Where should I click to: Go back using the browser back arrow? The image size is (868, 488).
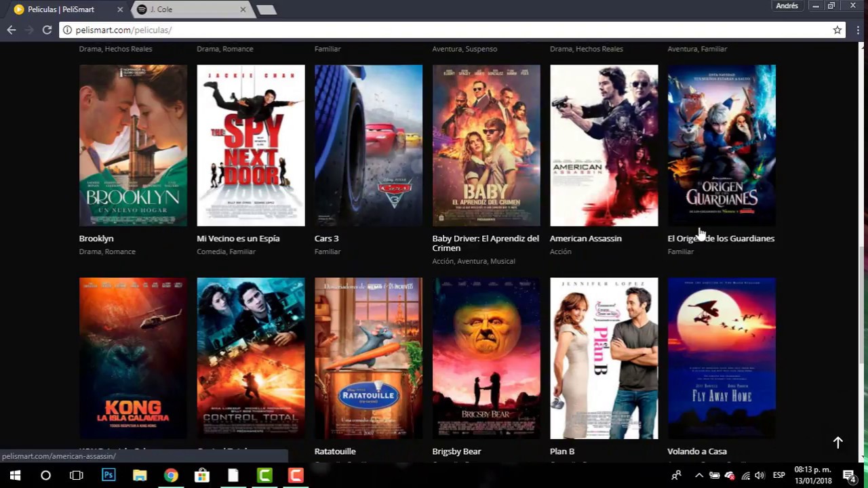click(x=11, y=30)
